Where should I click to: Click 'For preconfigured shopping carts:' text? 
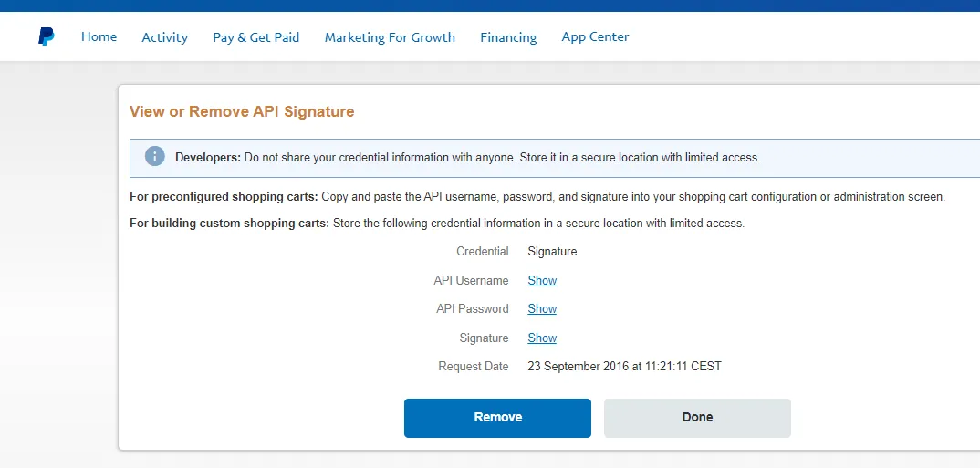pos(224,197)
